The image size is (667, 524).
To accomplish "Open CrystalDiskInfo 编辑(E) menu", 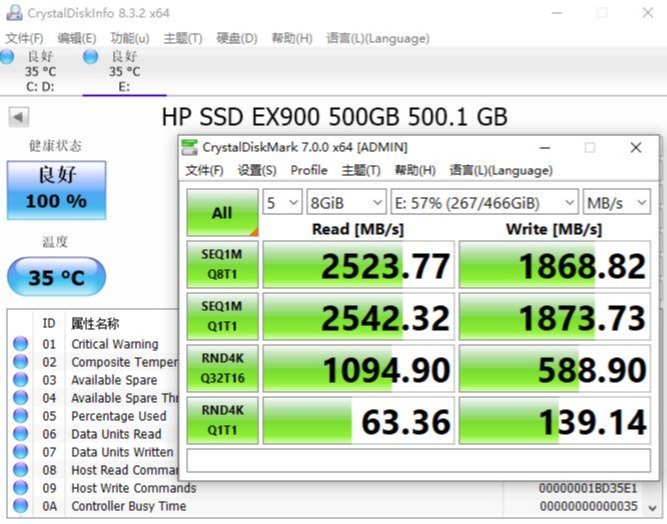I will pos(77,38).
